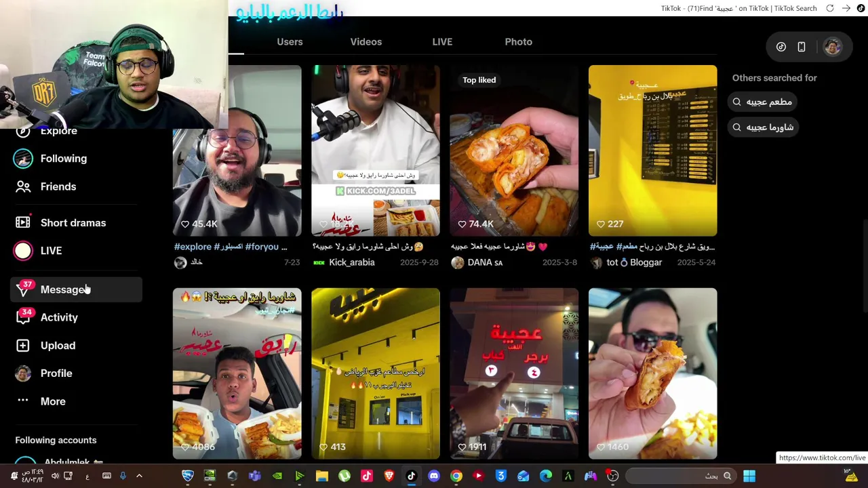Open Microsoft Teams from the taskbar
The height and width of the screenshot is (488, 868).
(x=255, y=476)
